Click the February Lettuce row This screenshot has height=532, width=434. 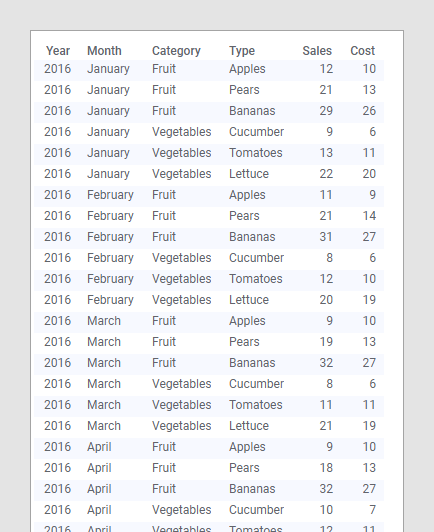tap(209, 302)
